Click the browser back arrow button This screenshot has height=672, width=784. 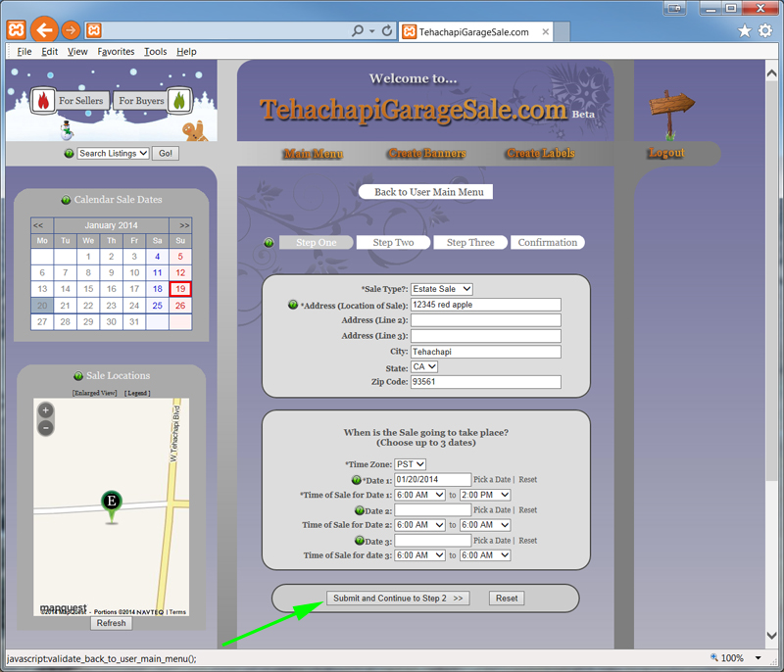(x=44, y=30)
